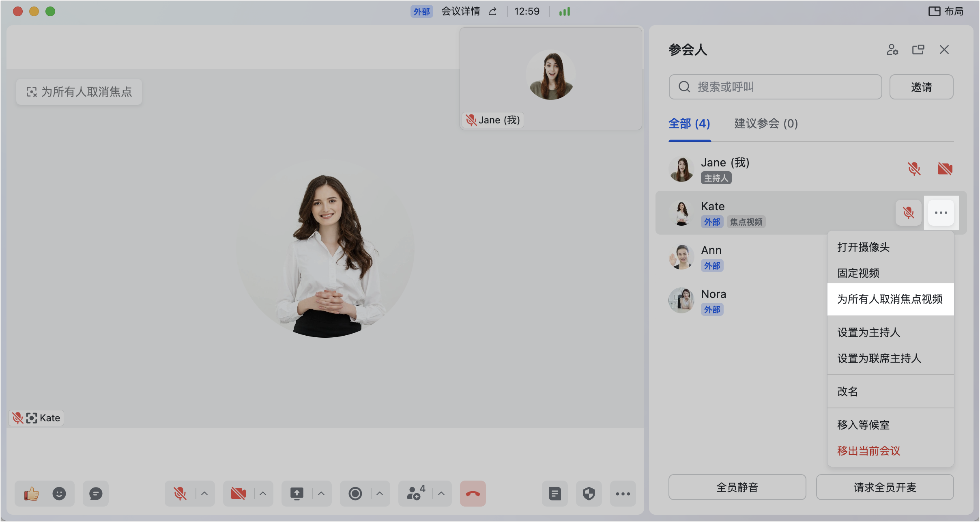Click the share screen icon
The height and width of the screenshot is (522, 980).
point(297,494)
